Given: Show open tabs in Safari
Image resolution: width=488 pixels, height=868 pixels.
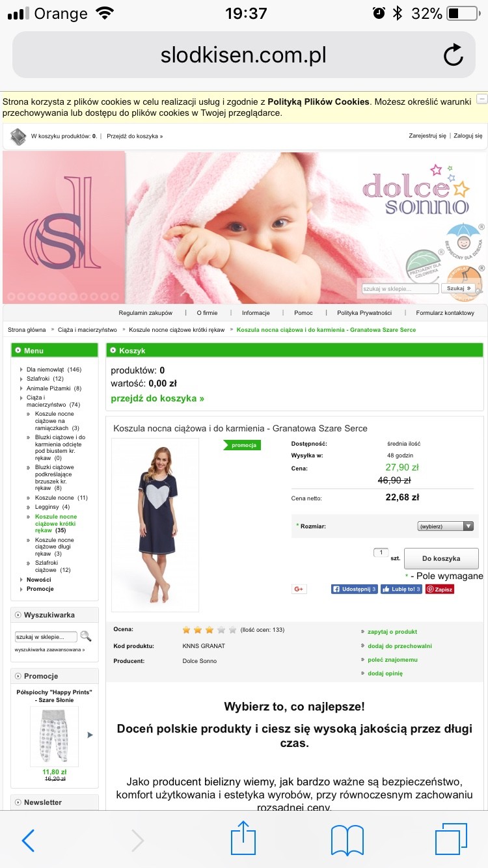Looking at the screenshot, I should click(x=452, y=839).
